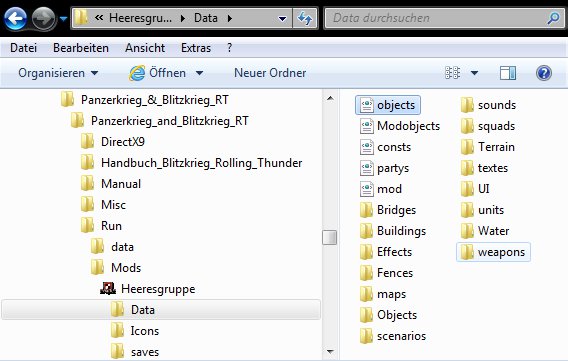Change view with the view icon button

(x=452, y=73)
